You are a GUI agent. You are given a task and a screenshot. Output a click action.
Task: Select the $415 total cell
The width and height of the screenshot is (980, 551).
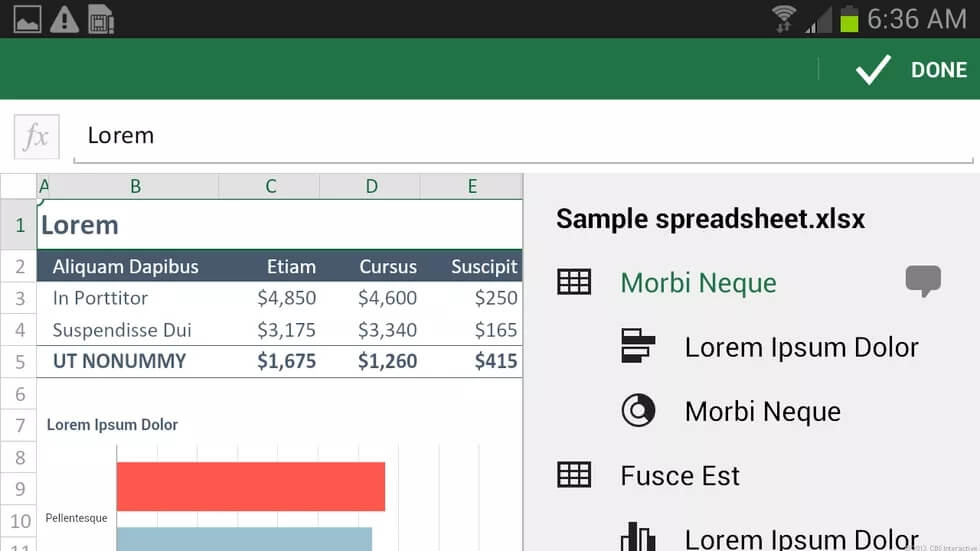pyautogui.click(x=472, y=362)
